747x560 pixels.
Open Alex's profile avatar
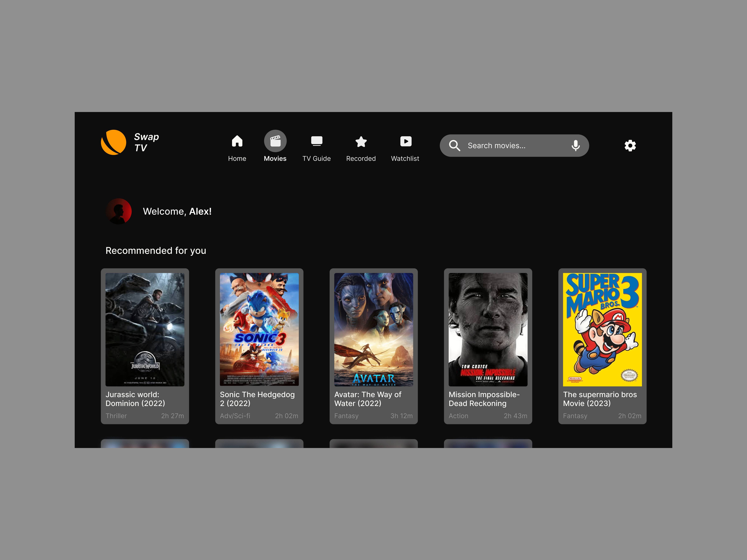pos(119,211)
